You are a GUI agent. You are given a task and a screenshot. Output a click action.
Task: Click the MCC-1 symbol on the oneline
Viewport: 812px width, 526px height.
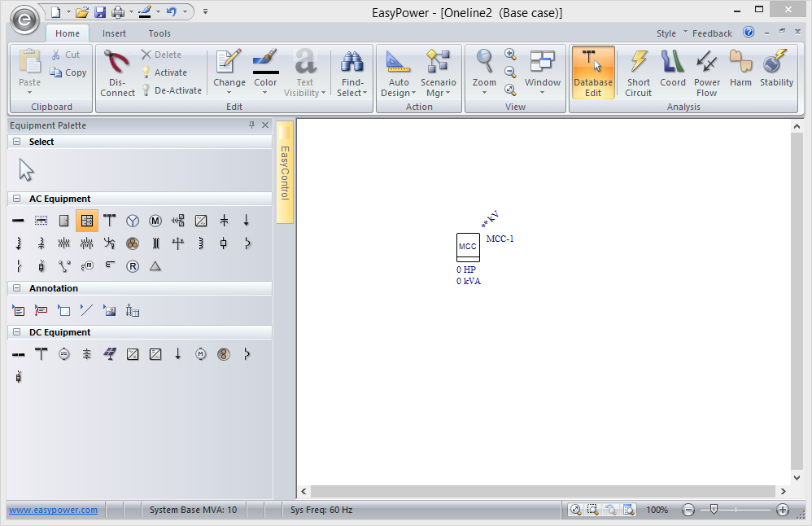point(468,248)
